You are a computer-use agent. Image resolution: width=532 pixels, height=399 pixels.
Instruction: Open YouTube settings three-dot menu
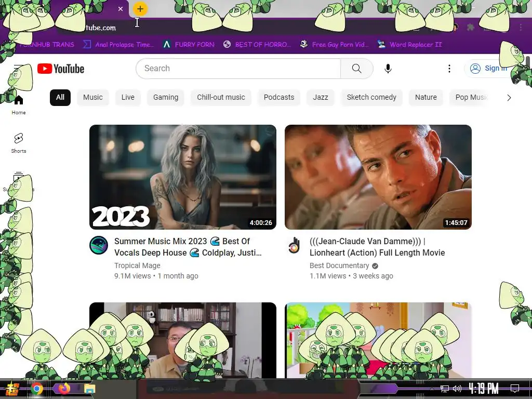point(449,69)
